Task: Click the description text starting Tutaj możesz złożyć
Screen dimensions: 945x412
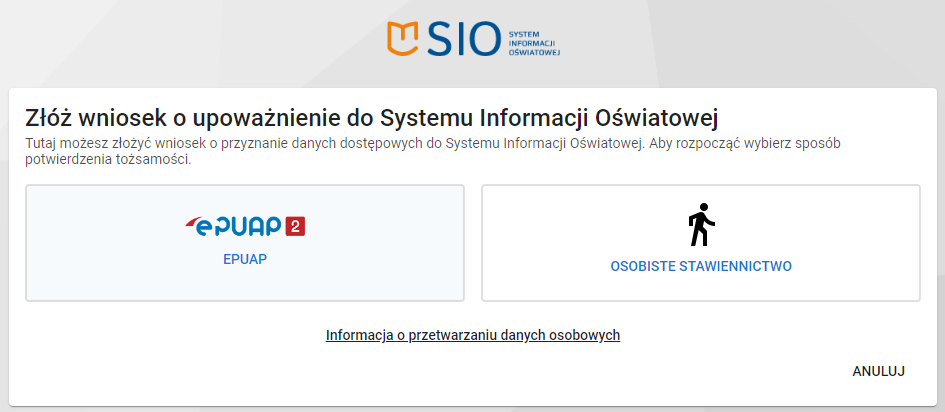Action: pyautogui.click(x=433, y=152)
